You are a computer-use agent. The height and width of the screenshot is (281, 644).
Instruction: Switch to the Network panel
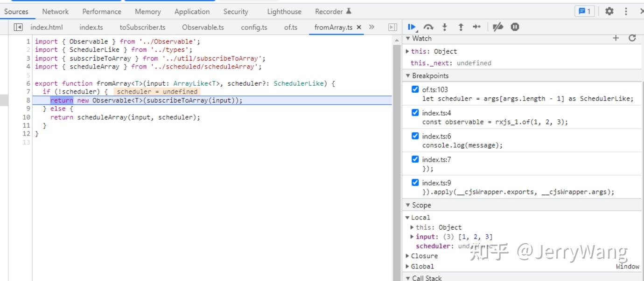click(55, 12)
